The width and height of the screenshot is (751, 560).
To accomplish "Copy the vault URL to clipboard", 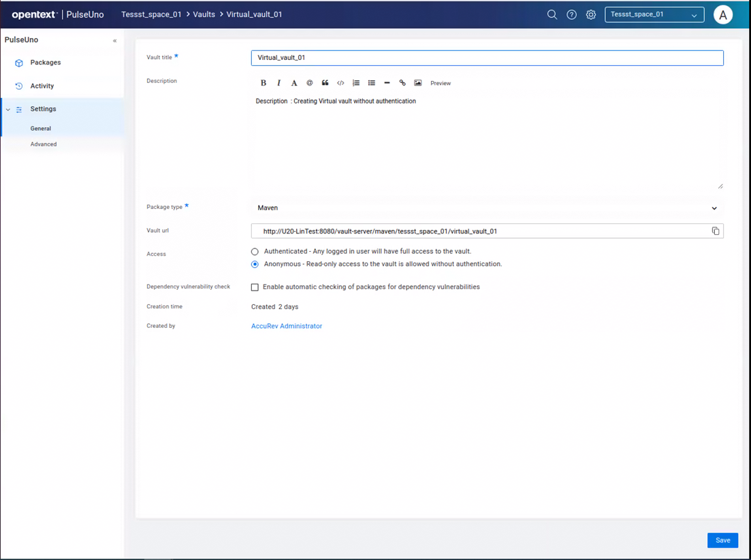I will [716, 231].
